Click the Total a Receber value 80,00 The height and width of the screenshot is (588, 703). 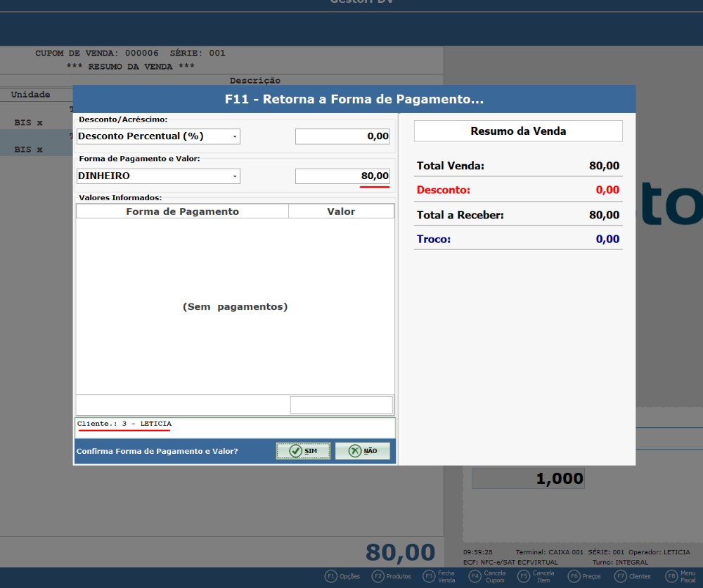tap(604, 215)
